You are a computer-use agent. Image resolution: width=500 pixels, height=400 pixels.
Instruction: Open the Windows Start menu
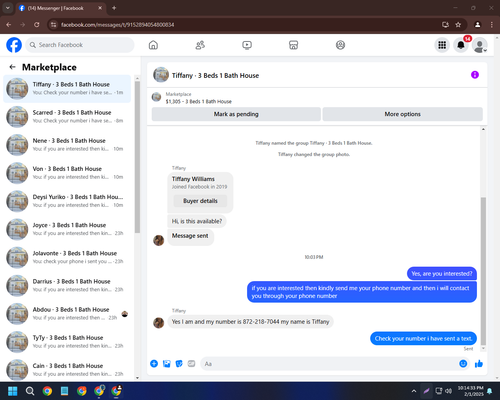tap(13, 391)
